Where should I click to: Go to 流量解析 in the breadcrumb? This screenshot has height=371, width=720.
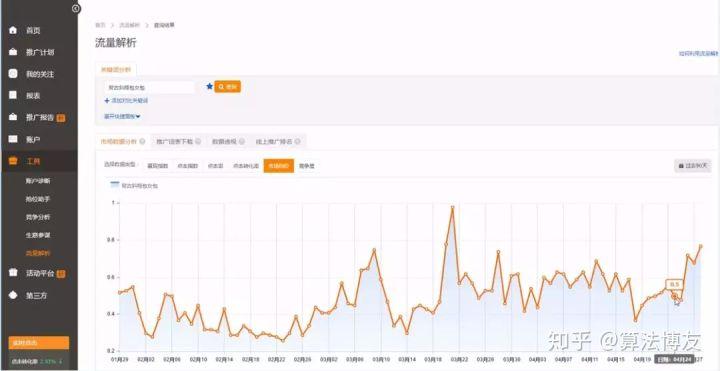[x=129, y=25]
